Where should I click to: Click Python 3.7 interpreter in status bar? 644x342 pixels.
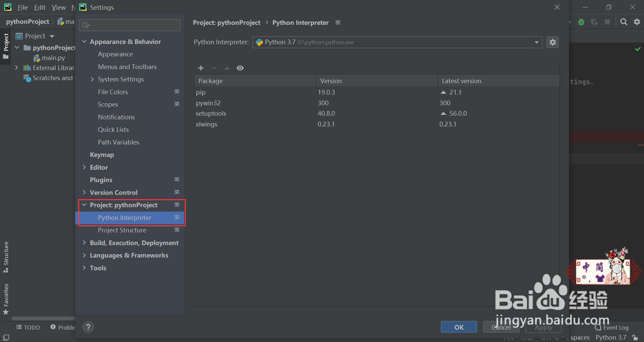pos(611,337)
